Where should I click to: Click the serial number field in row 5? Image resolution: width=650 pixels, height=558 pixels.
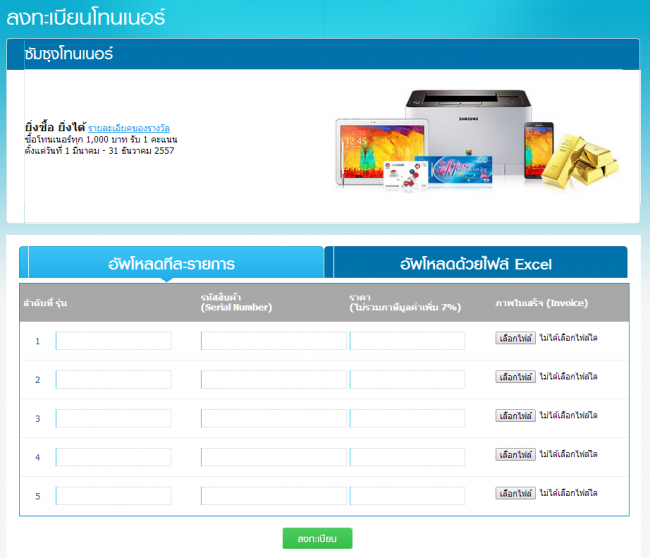pos(274,496)
